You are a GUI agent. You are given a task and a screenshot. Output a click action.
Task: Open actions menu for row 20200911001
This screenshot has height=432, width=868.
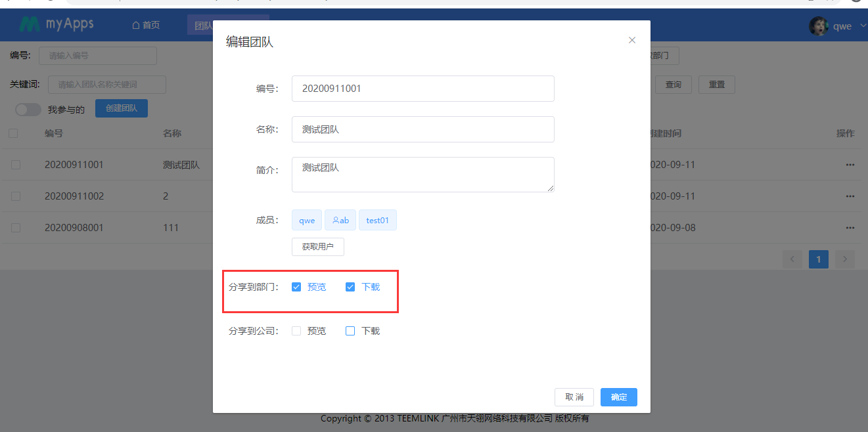(x=850, y=165)
